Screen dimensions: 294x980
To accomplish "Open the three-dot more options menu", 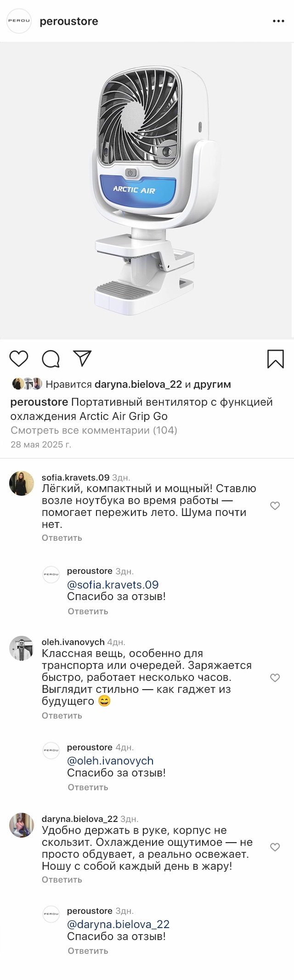I will point(278,21).
